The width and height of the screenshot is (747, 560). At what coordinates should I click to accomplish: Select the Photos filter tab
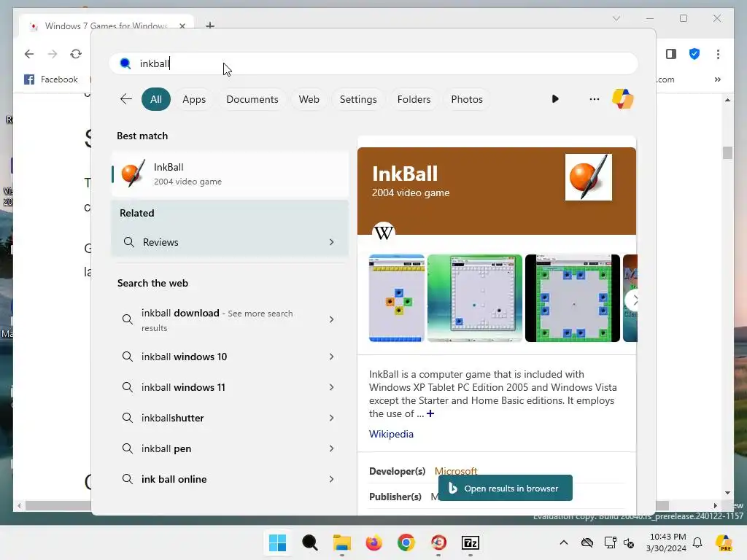[467, 99]
